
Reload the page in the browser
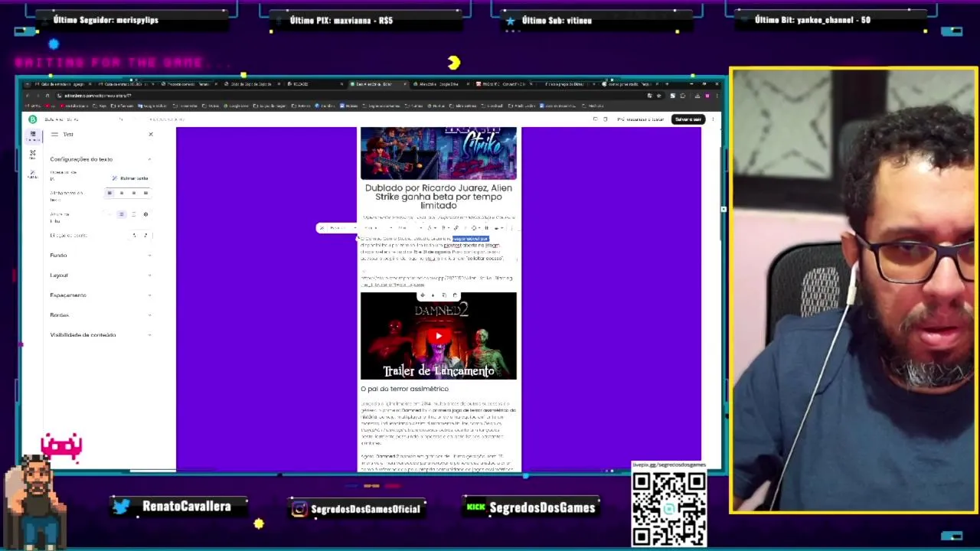(x=47, y=96)
